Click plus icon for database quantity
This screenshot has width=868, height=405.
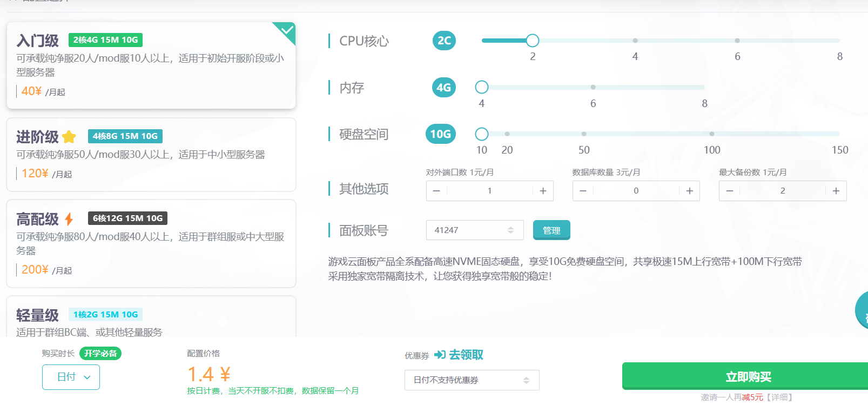689,191
